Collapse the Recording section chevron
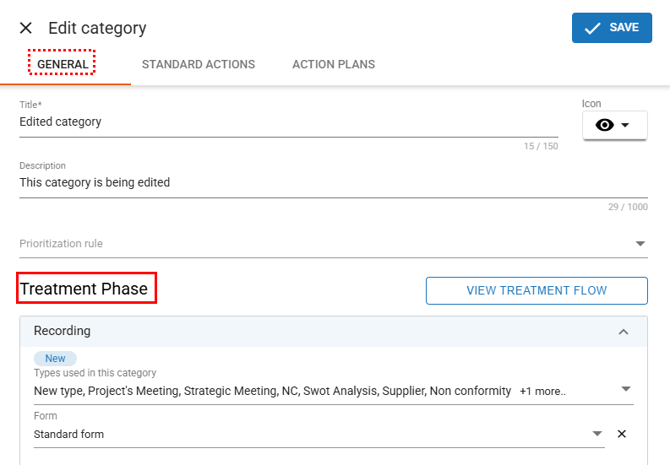670x465 pixels. click(623, 331)
